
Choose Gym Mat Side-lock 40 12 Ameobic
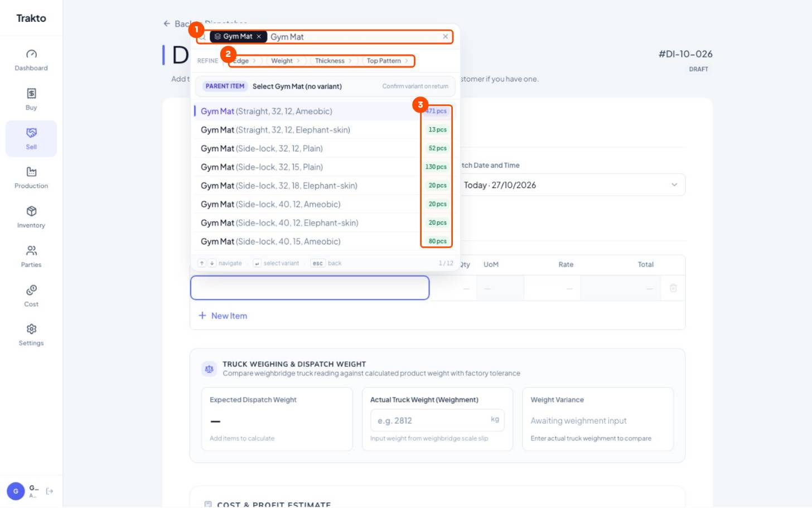pos(326,204)
